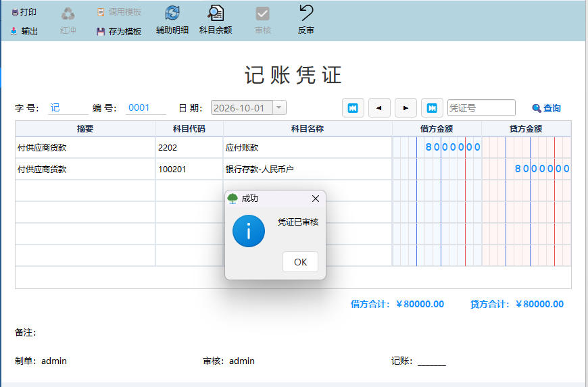Click the 记账 blank signature line
The height and width of the screenshot is (387, 588).
[x=432, y=363]
